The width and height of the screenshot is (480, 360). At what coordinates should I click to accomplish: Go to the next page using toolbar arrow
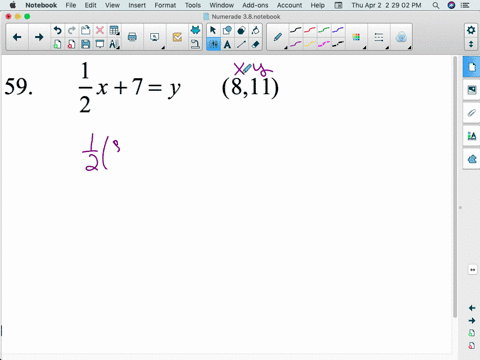(39, 37)
